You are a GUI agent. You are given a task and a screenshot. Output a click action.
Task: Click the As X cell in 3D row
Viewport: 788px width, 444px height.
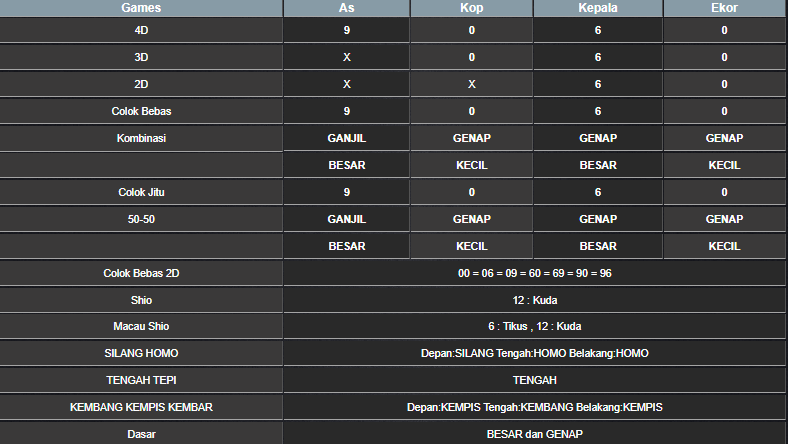[x=346, y=57]
